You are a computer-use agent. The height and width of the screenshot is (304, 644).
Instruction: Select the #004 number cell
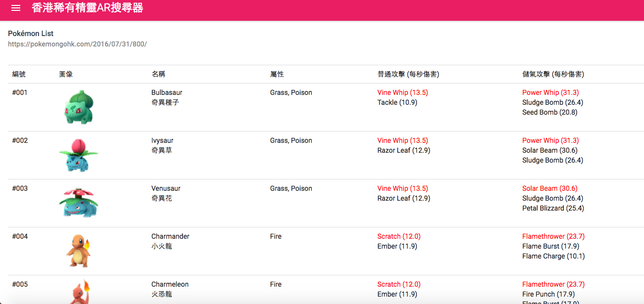pyautogui.click(x=20, y=236)
